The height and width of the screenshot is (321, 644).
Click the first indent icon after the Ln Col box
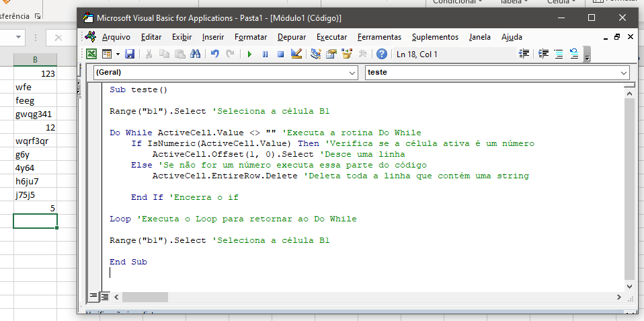click(523, 54)
